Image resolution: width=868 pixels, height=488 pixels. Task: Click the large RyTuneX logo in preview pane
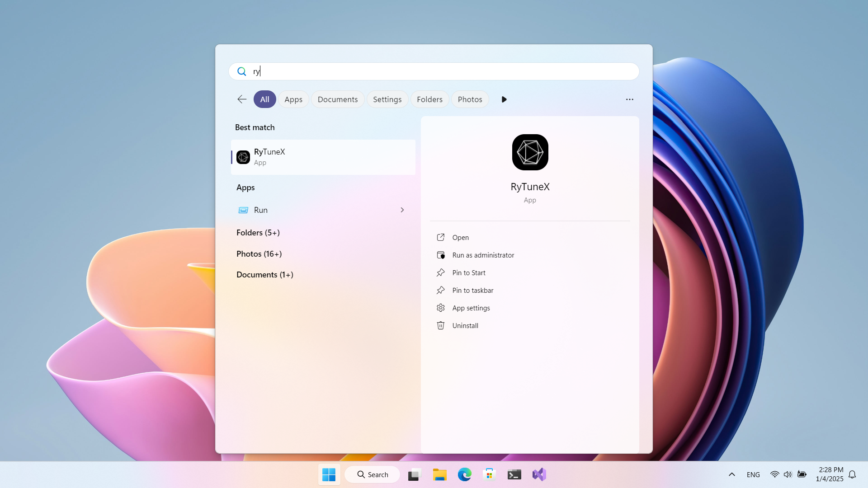point(530,152)
